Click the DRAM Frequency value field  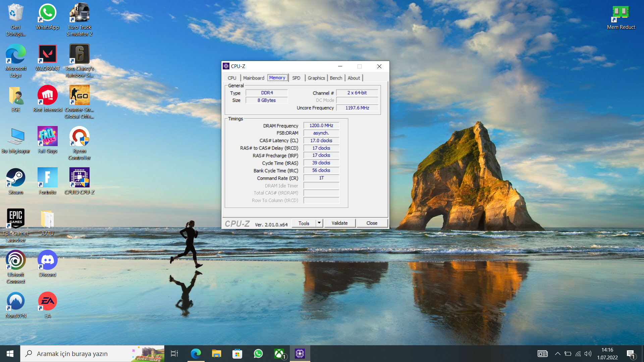tap(321, 125)
